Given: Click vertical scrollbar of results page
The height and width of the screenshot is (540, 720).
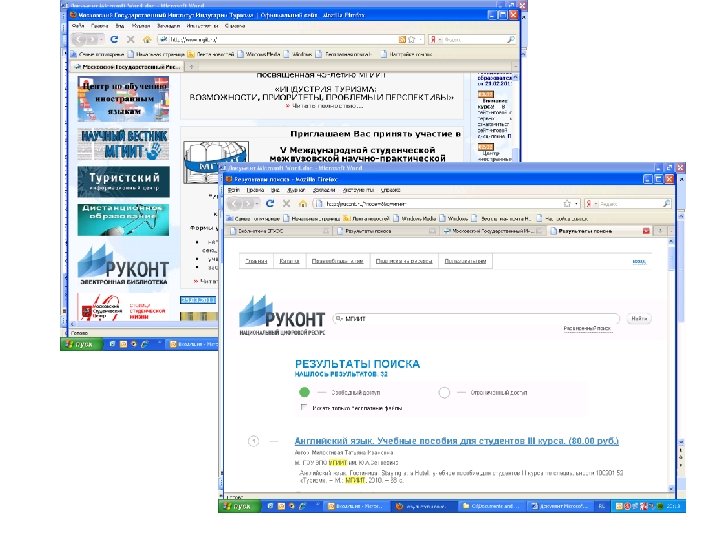Looking at the screenshot, I should click(671, 365).
